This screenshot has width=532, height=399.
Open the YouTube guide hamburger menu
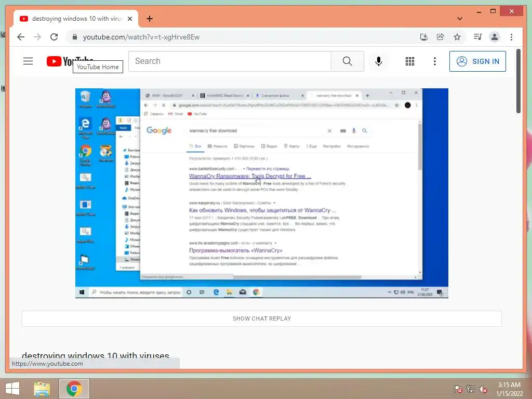[28, 61]
